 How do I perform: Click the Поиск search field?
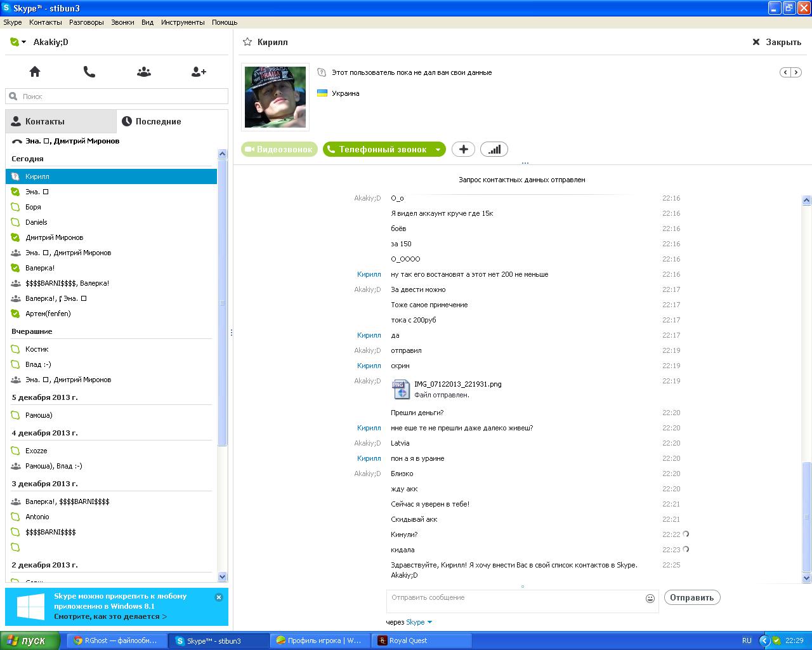117,96
